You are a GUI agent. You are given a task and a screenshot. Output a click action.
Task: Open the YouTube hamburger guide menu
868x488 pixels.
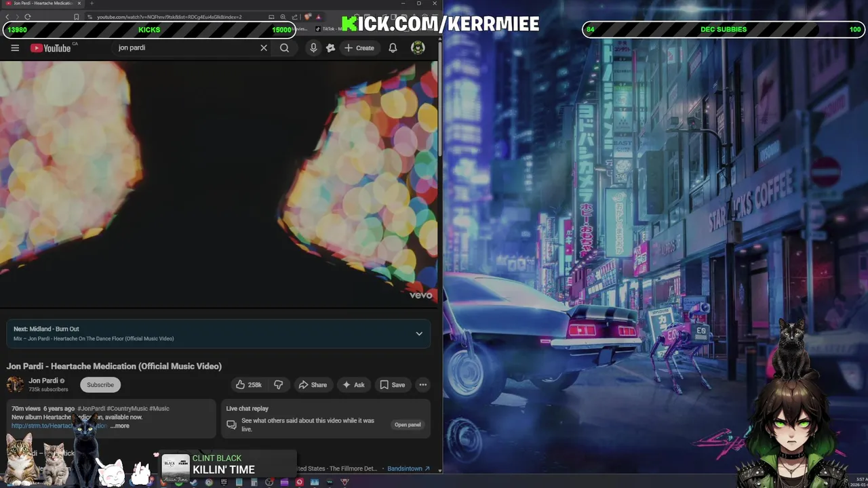[15, 47]
